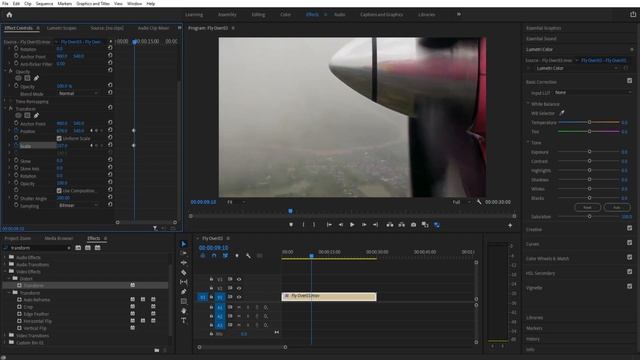The width and height of the screenshot is (640, 360).
Task: Expand the Audio Effects folder
Action: click(x=5, y=257)
